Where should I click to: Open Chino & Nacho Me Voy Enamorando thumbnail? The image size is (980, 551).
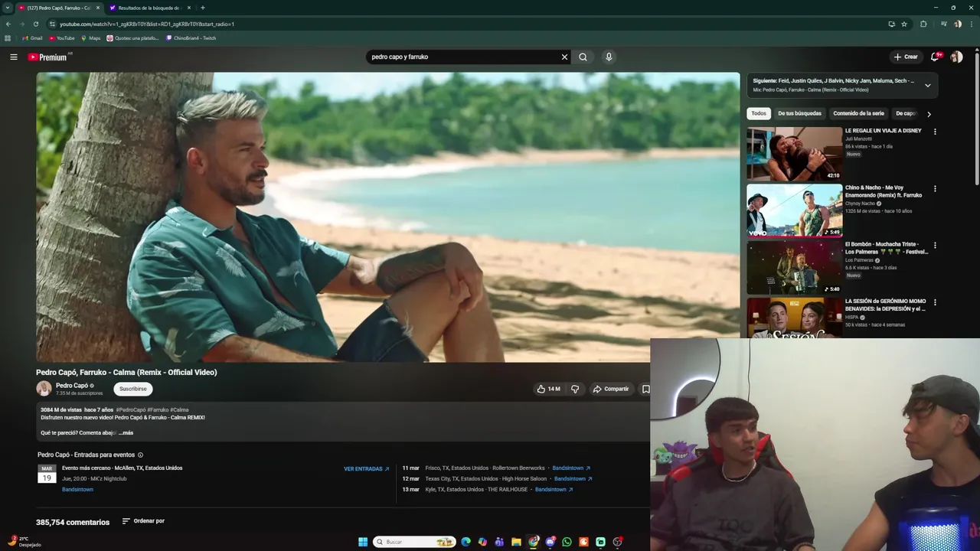pyautogui.click(x=794, y=210)
